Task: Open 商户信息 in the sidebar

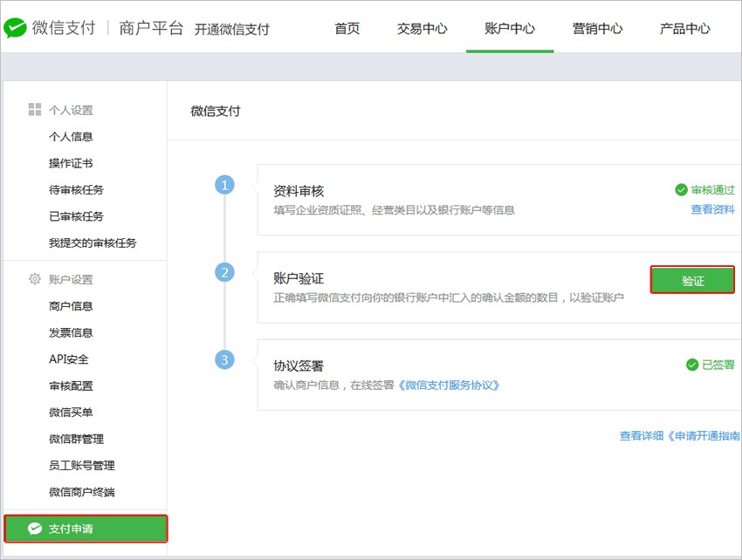Action: pos(71,306)
